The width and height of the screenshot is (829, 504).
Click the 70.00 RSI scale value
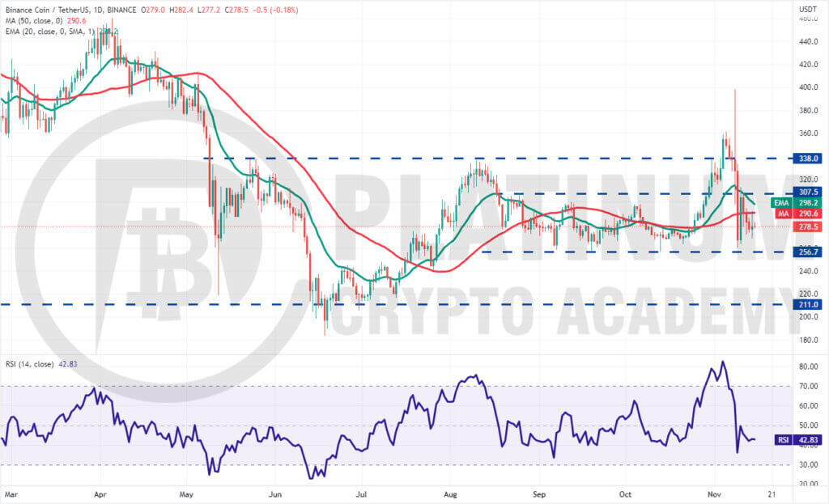point(809,386)
